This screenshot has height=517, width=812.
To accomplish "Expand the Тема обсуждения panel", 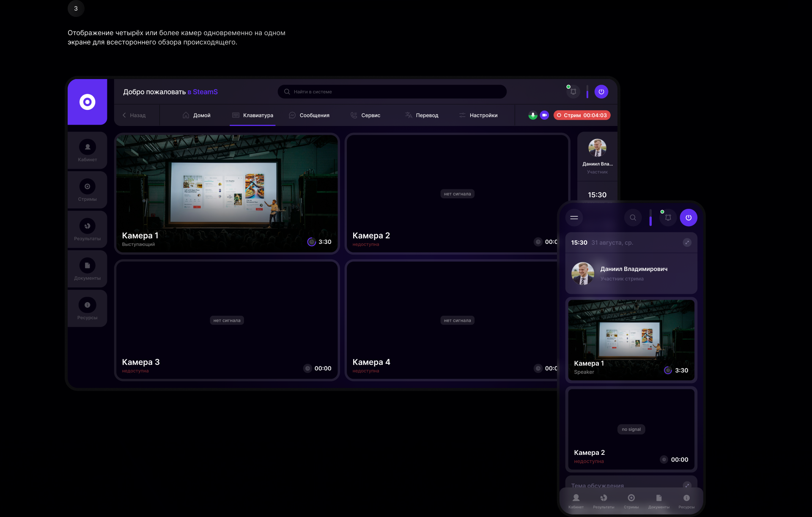I will tap(687, 485).
